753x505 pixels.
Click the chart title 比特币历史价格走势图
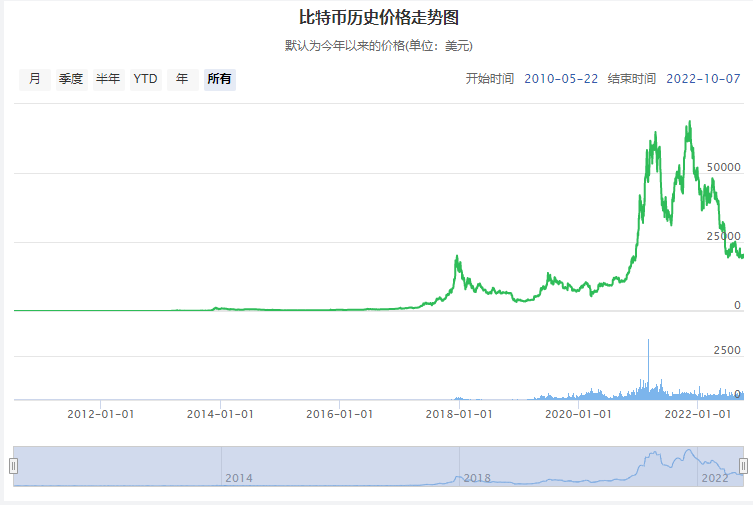379,18
